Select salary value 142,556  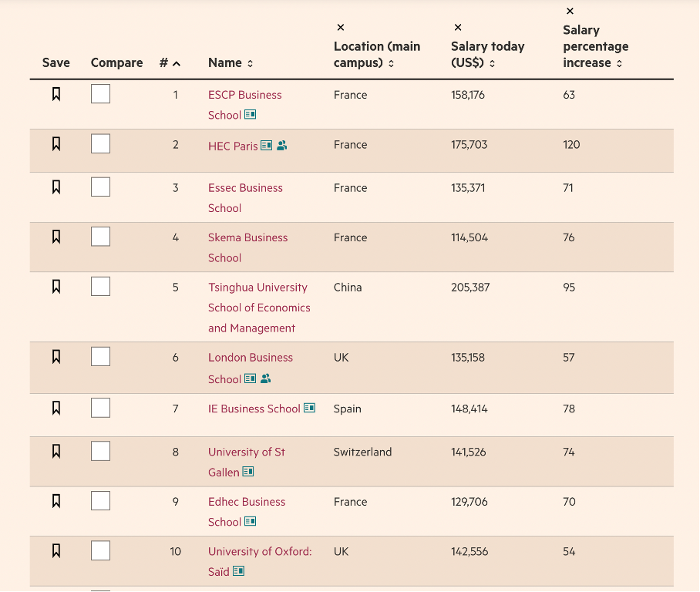[x=469, y=551]
